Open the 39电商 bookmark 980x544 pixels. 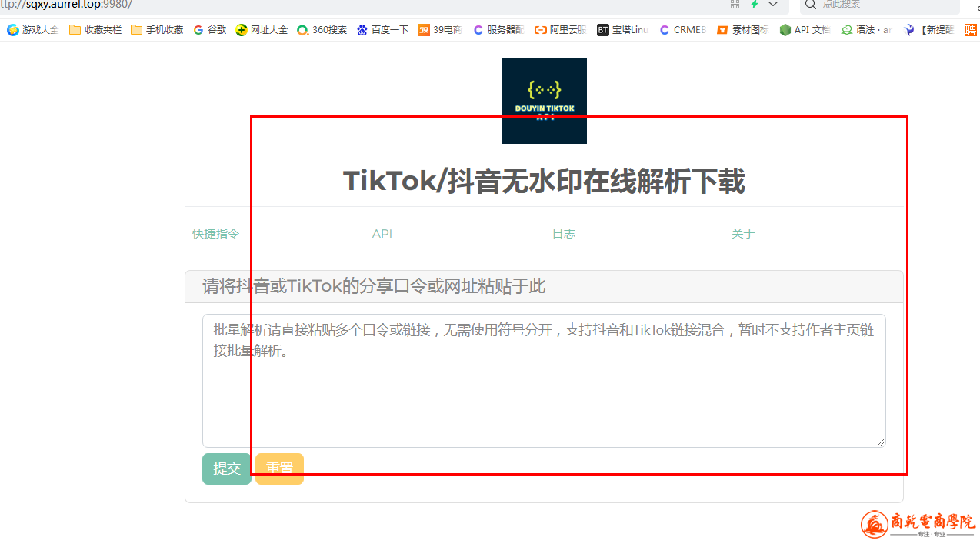click(x=440, y=30)
